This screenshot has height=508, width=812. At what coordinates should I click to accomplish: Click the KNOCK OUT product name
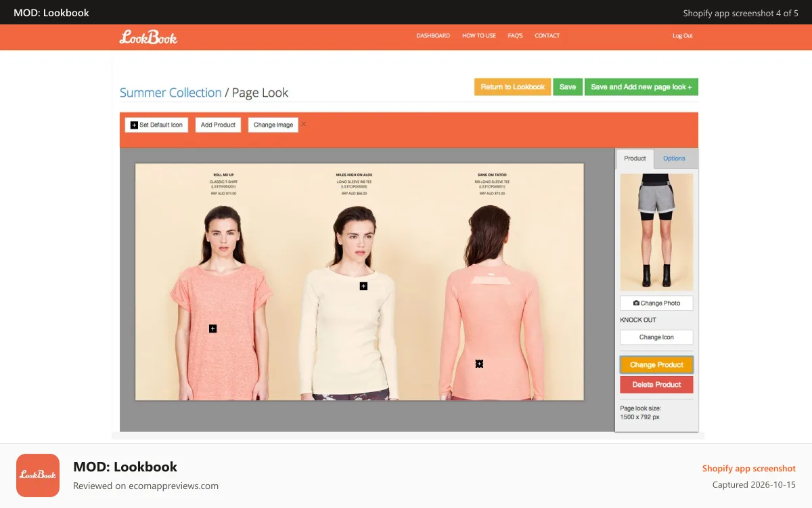point(638,320)
